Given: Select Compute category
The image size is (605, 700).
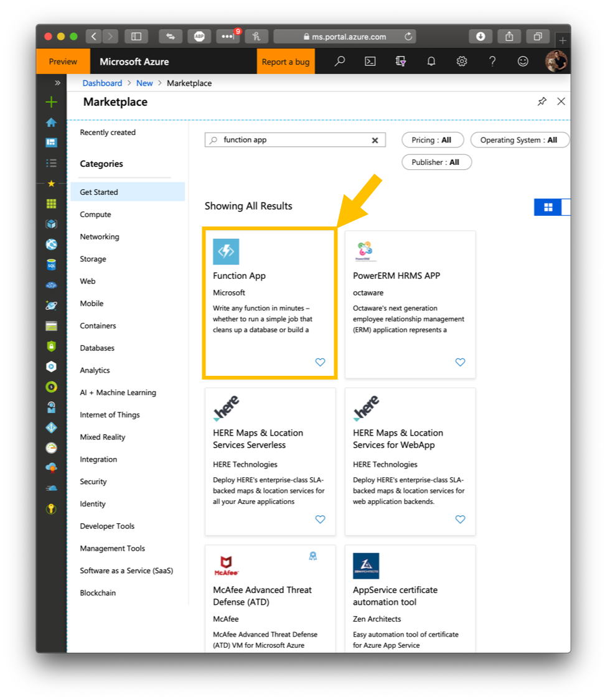Looking at the screenshot, I should coord(96,214).
